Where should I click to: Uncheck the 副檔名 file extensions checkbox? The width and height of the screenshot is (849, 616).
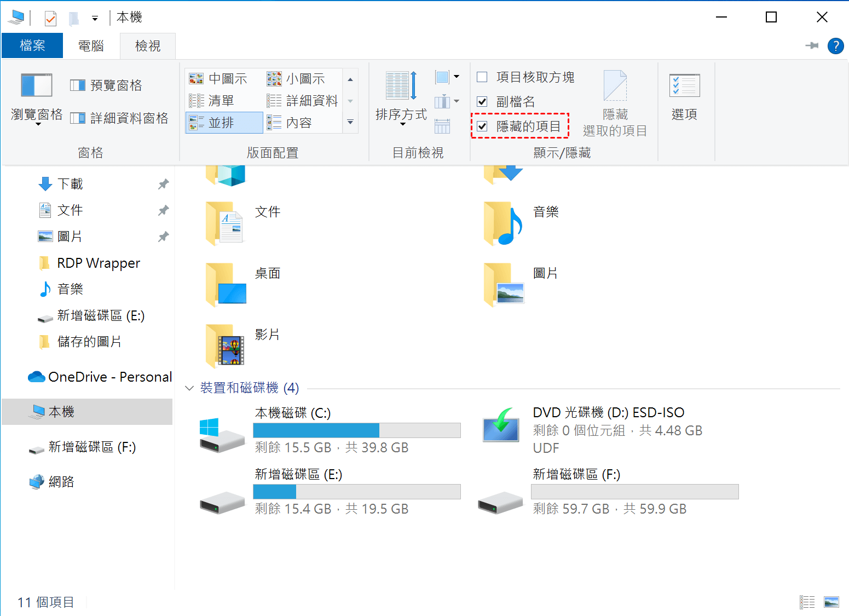pos(482,101)
